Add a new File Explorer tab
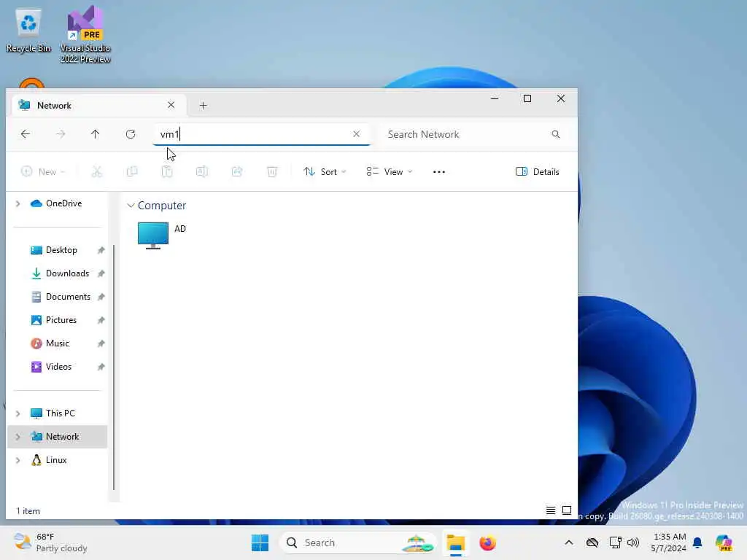747x560 pixels. pyautogui.click(x=203, y=106)
